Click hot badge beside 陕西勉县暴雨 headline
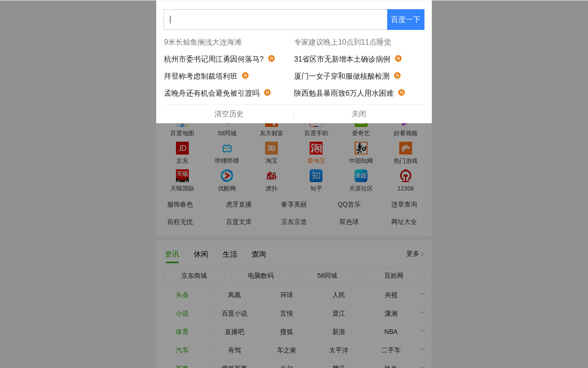This screenshot has height=368, width=588. pos(401,92)
